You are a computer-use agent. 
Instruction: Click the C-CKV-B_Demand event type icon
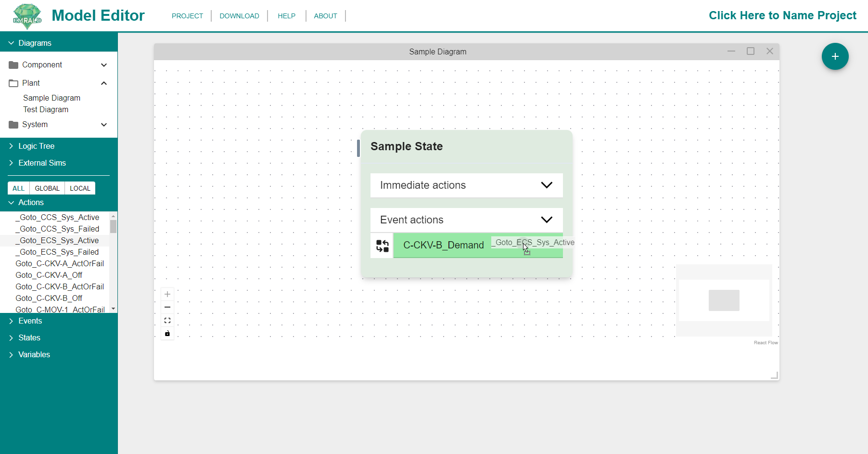coord(383,246)
